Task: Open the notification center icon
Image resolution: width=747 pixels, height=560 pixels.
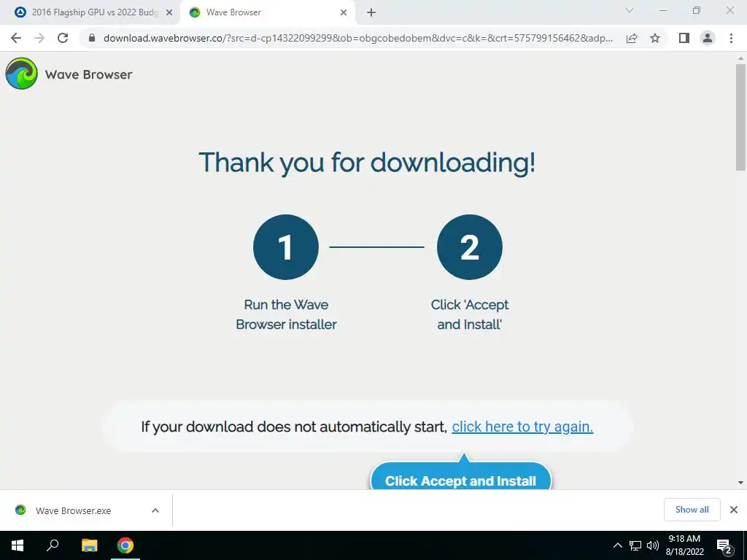Action: point(724,546)
